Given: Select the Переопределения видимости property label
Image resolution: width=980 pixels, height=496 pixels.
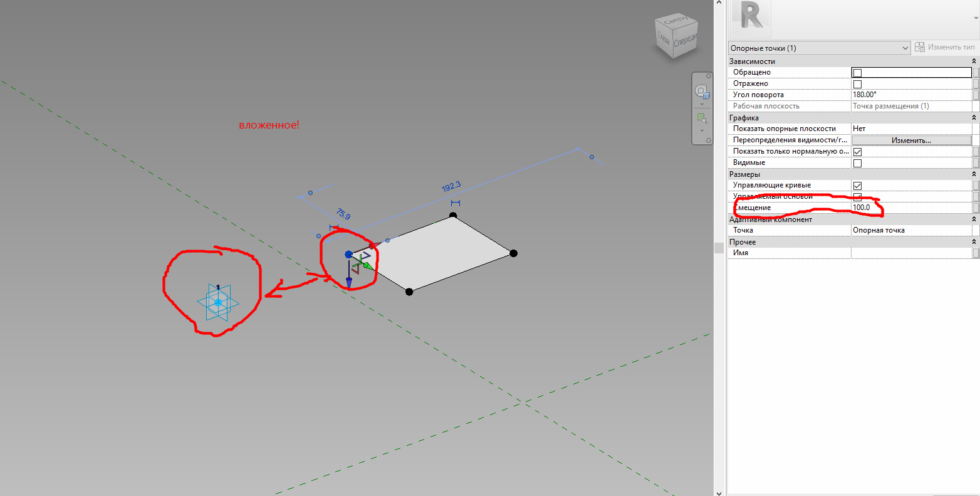Looking at the screenshot, I should [x=790, y=140].
